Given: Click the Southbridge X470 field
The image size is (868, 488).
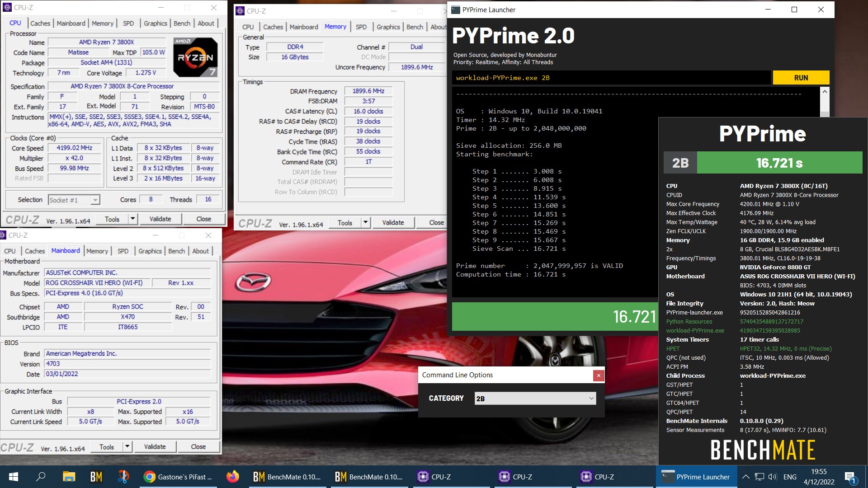Looking at the screenshot, I should (x=127, y=317).
